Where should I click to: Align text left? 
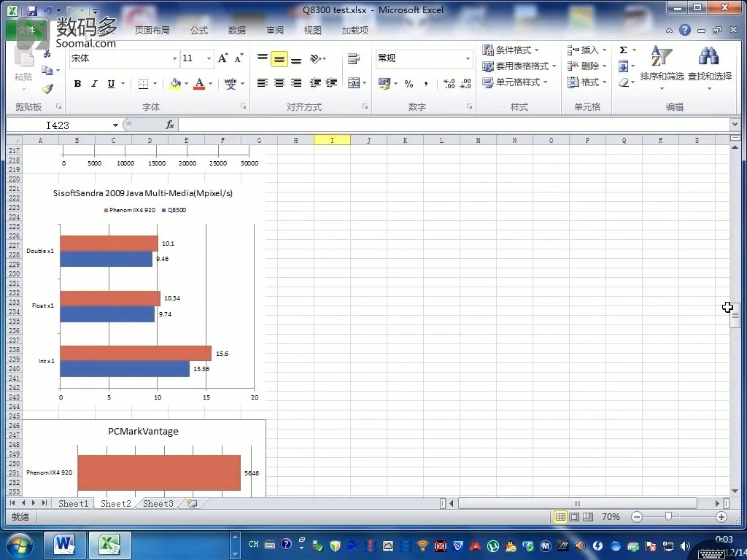click(263, 83)
